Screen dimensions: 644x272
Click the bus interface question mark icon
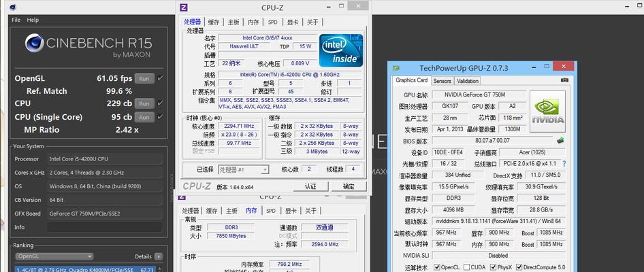pyautogui.click(x=564, y=164)
